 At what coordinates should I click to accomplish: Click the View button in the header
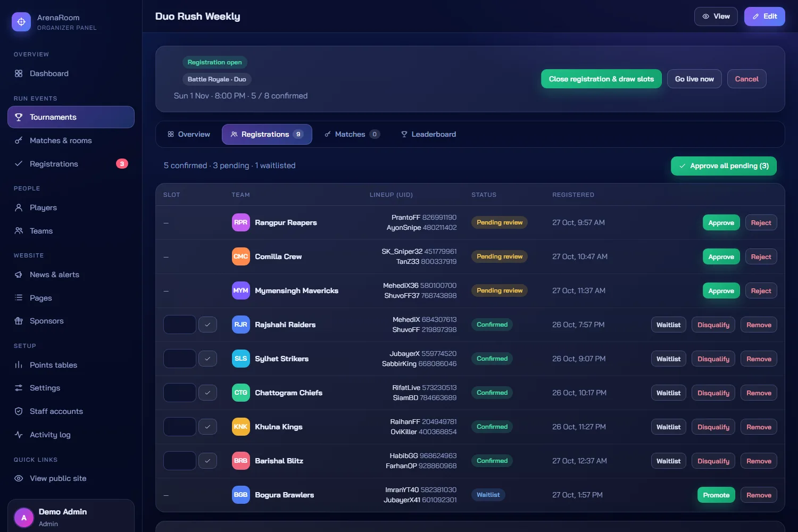click(x=716, y=16)
